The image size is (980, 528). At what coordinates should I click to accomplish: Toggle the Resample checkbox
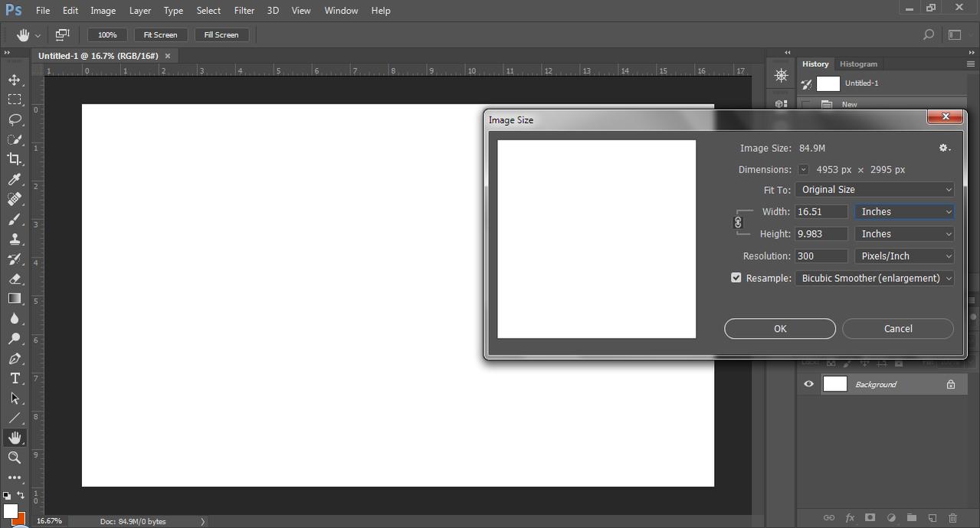click(x=736, y=278)
